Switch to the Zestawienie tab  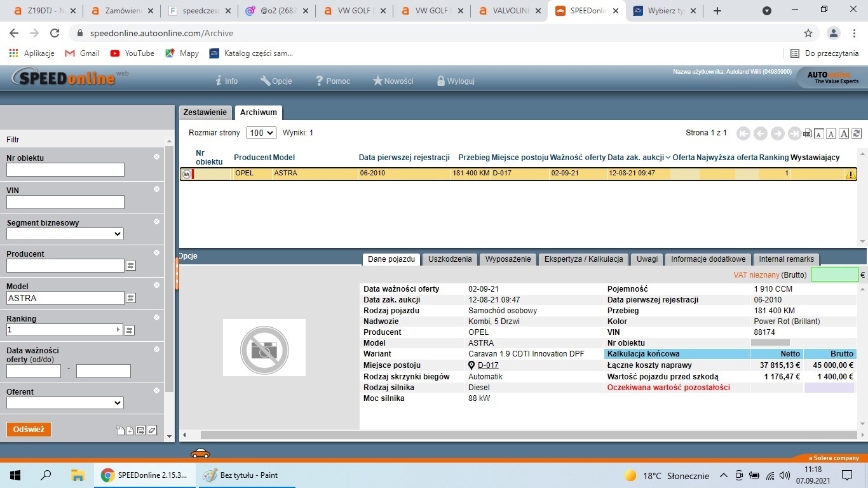pos(205,112)
